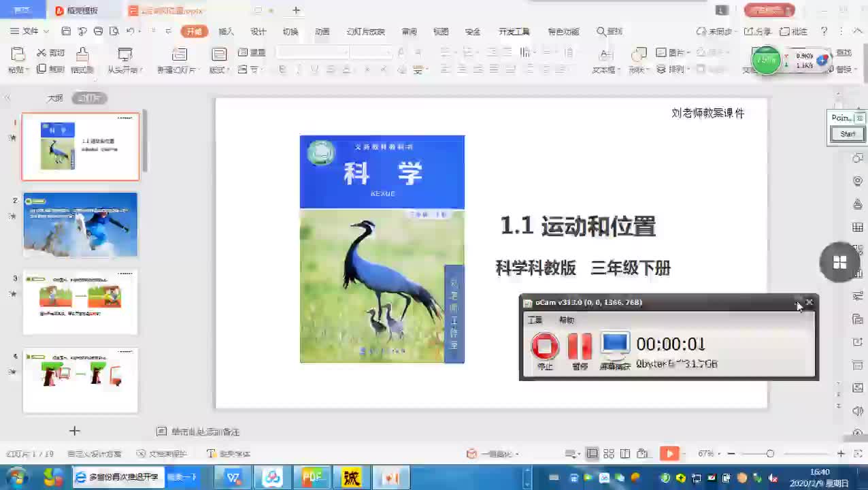The image size is (868, 490).
Task: Open the 切换 ribbon tab
Action: (x=290, y=31)
